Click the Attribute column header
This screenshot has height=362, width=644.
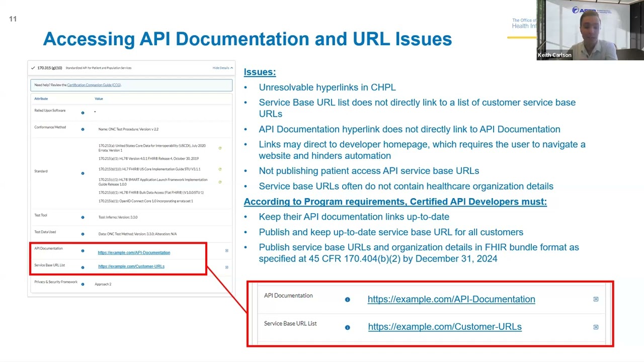tap(41, 99)
